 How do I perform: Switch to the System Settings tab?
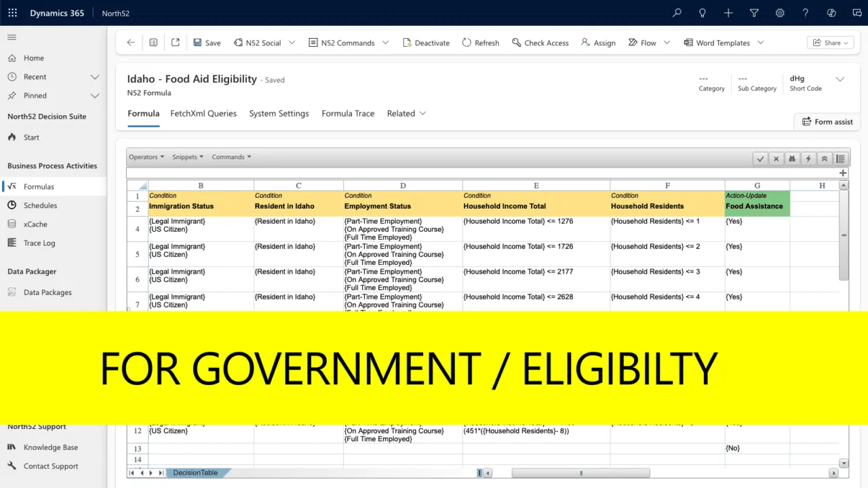(x=279, y=114)
